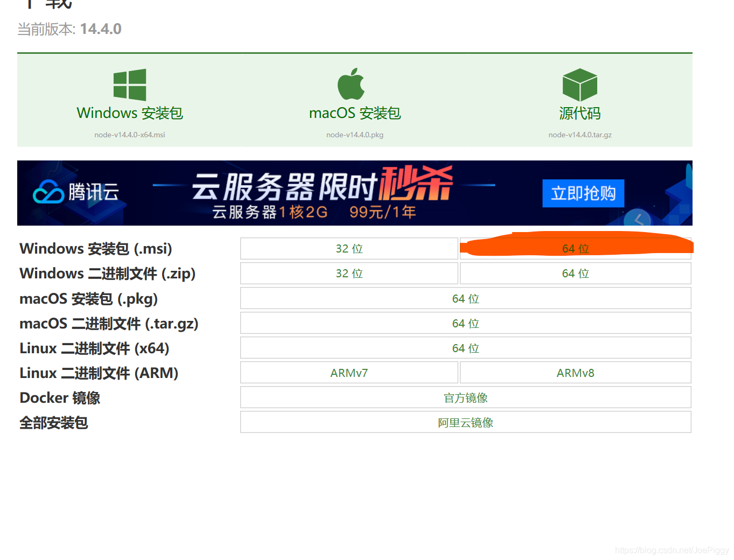Click the macOS 二进制文件 (.tar.gz) label
Image resolution: width=734 pixels, height=560 pixels.
[x=109, y=324]
